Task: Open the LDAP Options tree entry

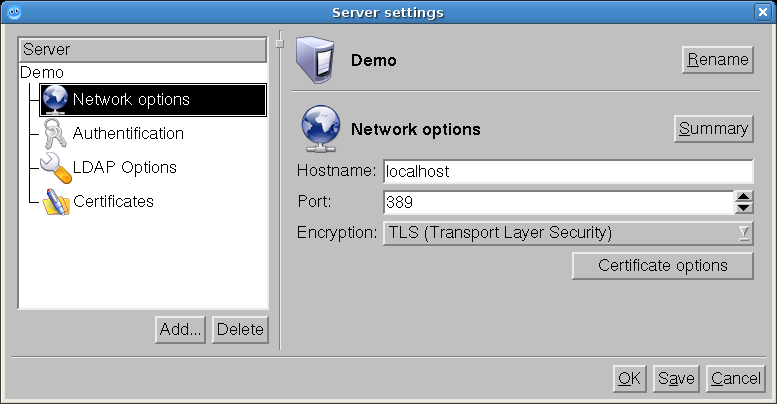Action: point(124,168)
